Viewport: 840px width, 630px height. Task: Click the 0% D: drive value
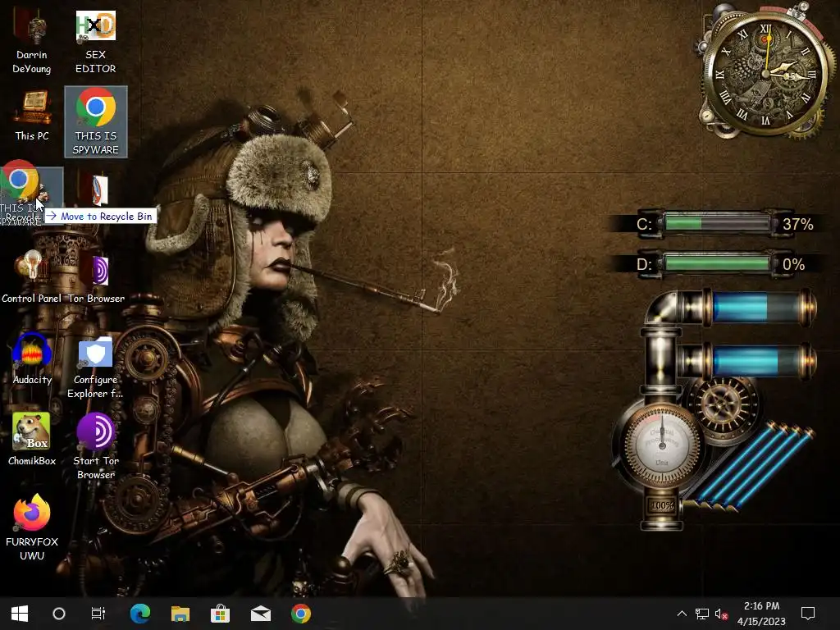(x=793, y=264)
